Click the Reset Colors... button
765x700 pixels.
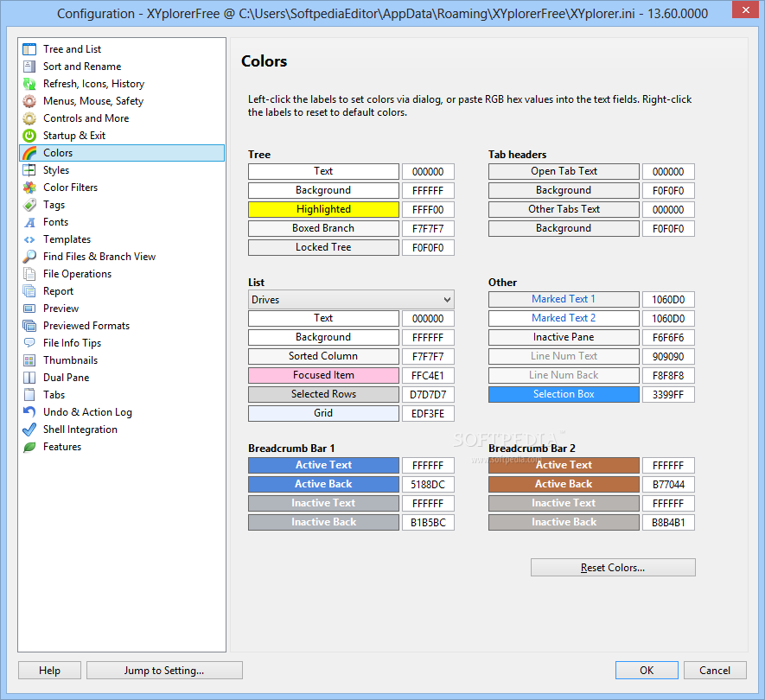pos(613,567)
